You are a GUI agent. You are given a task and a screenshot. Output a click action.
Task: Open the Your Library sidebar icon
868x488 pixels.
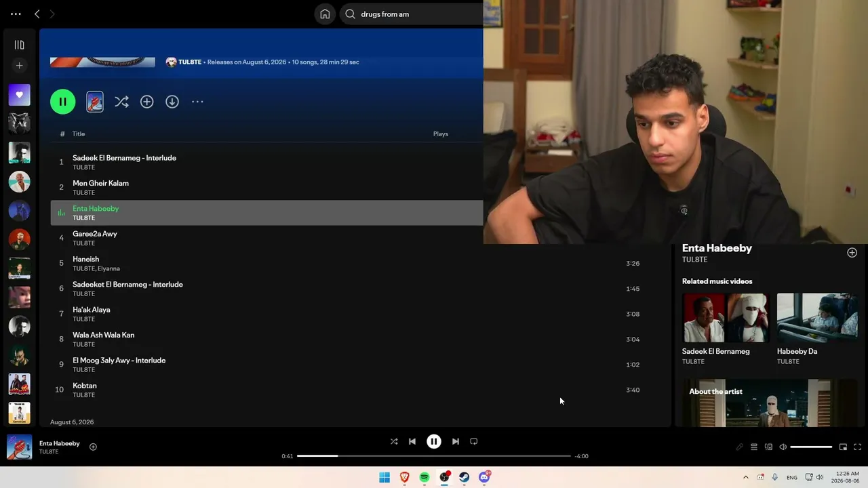coord(19,45)
